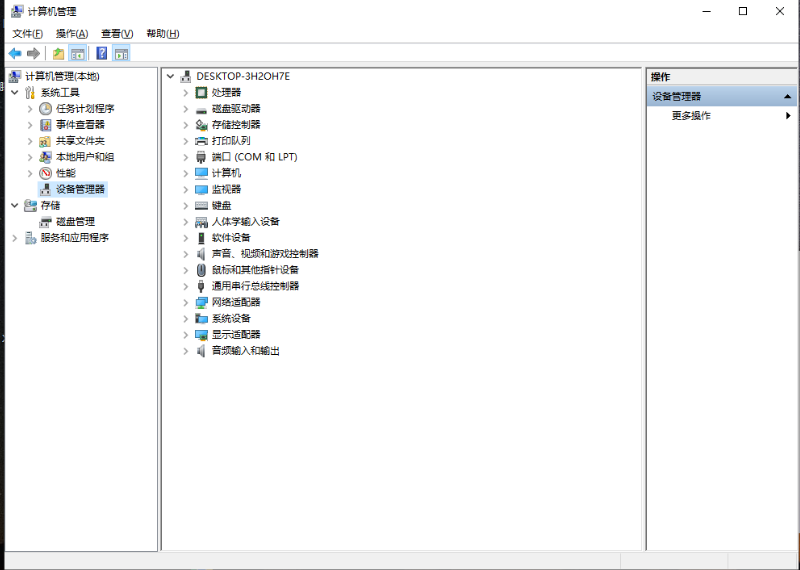Screen dimensions: 800x570
Task: Open the 操作(A) menu
Action: (72, 34)
